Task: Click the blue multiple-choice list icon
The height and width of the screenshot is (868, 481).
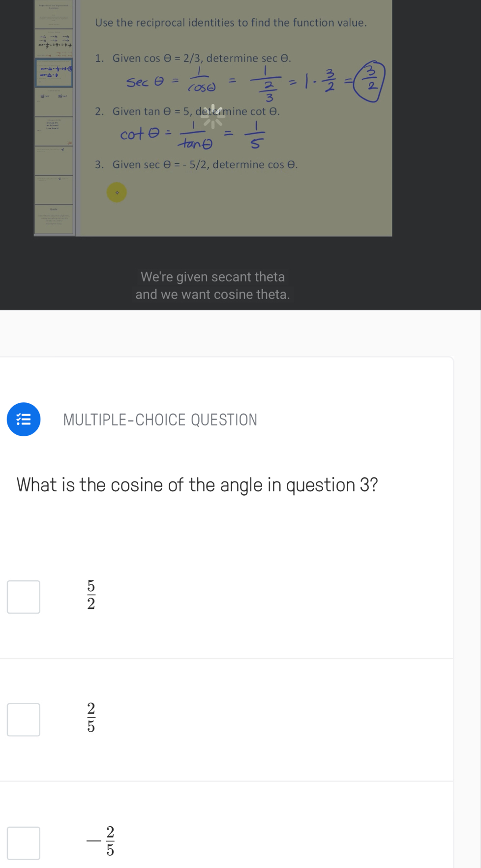Action: [24, 419]
